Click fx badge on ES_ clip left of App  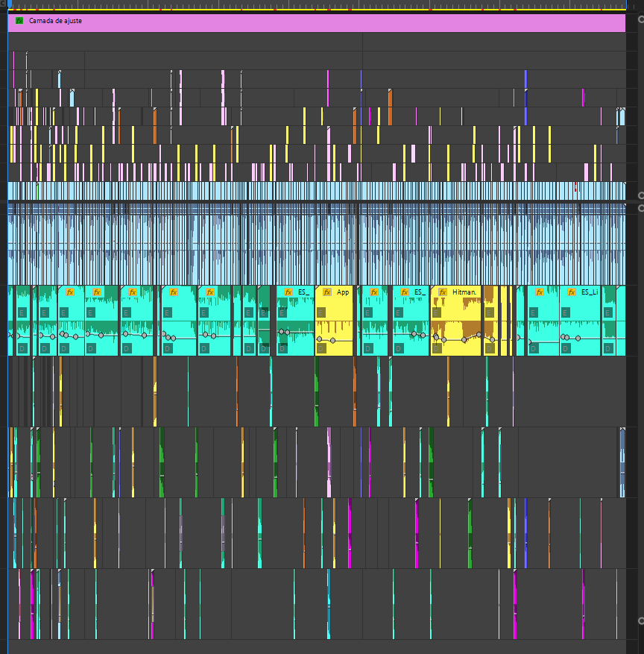(288, 292)
